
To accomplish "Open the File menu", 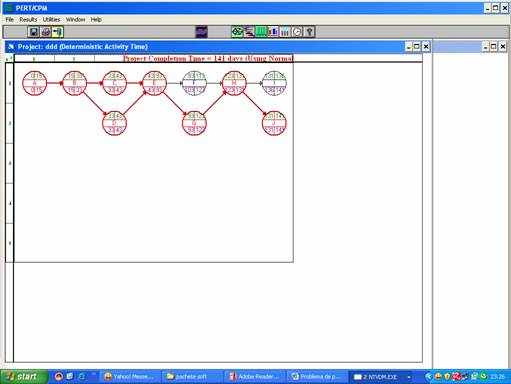I will coord(10,20).
